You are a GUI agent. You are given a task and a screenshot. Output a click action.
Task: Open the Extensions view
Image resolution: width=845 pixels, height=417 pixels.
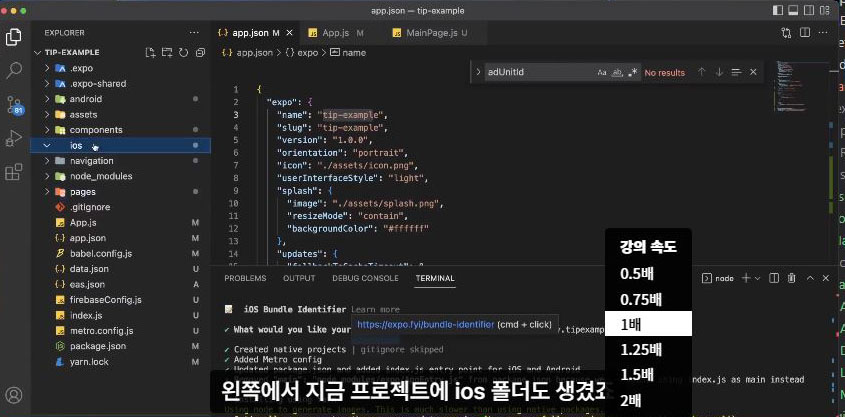tap(13, 172)
